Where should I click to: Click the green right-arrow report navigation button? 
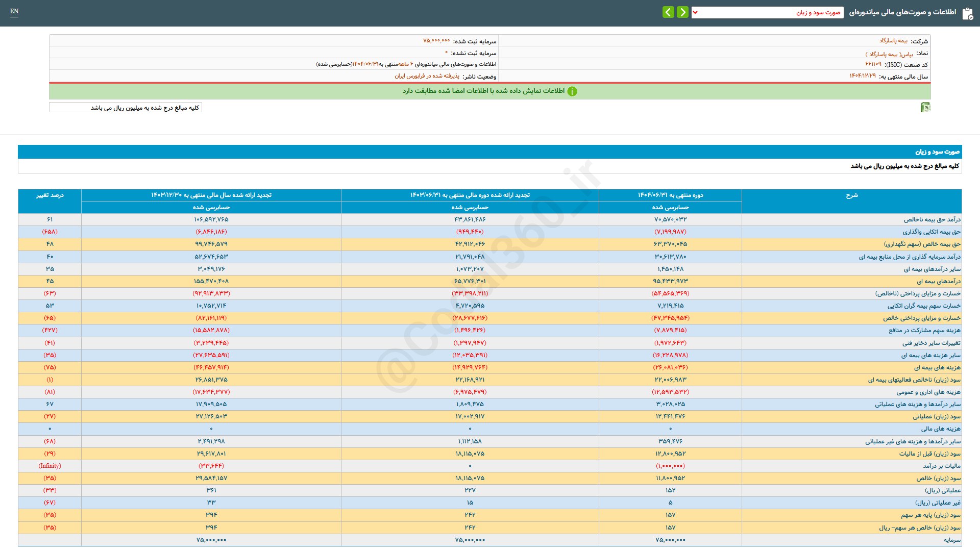682,12
